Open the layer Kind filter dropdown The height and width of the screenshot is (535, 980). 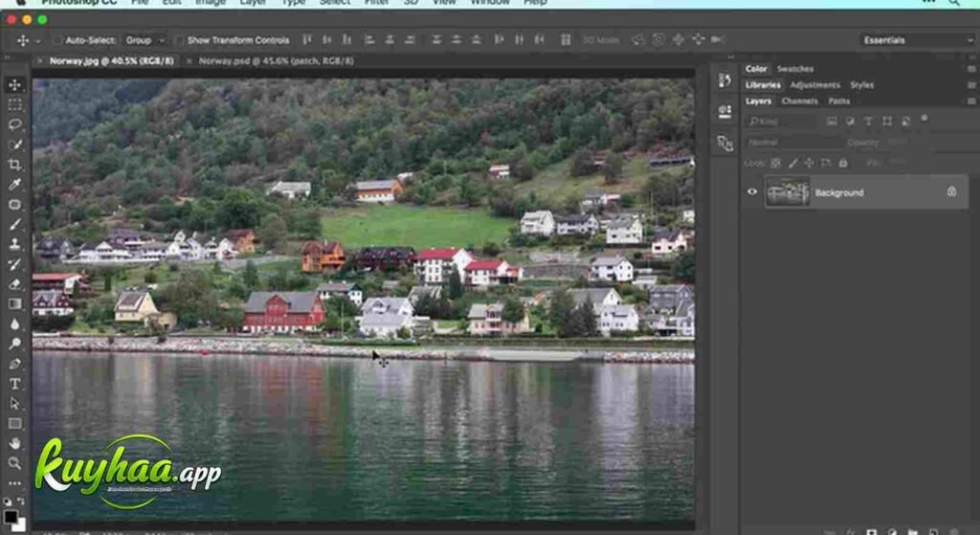(x=781, y=122)
